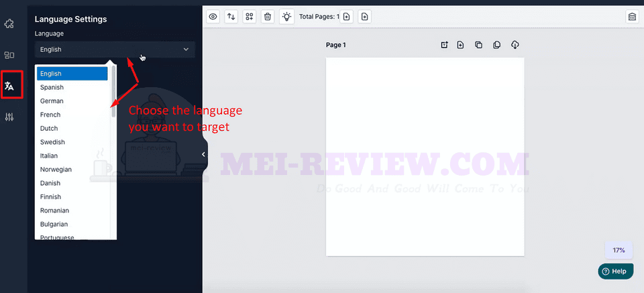Screen dimensions: 644x293
Task: Click the add page icon in Page 1 row
Action: (460, 45)
